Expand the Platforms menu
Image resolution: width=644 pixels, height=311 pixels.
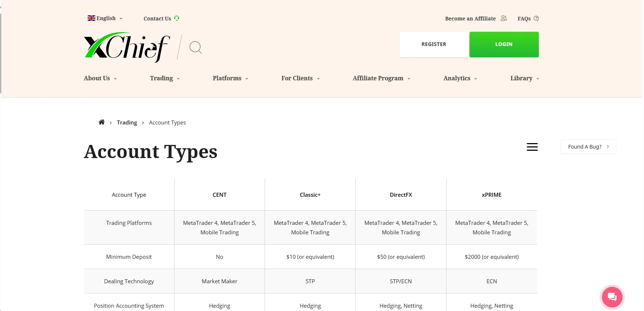[x=230, y=78]
